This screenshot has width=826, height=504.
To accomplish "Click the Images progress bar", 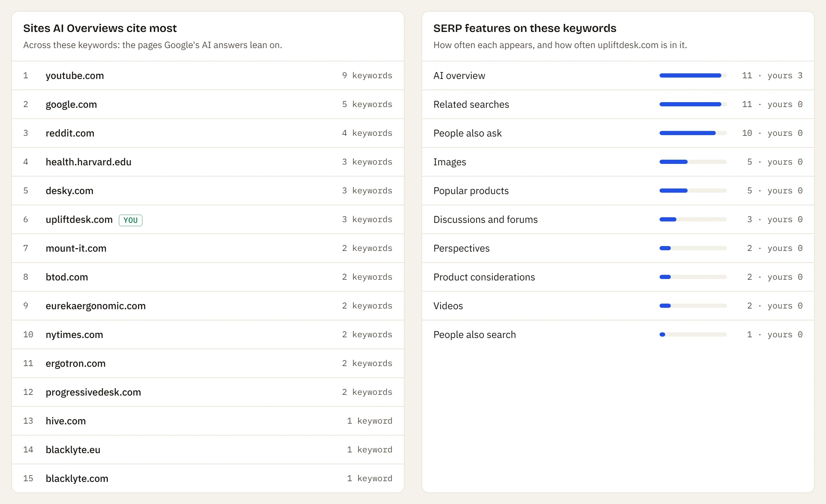I will (693, 162).
